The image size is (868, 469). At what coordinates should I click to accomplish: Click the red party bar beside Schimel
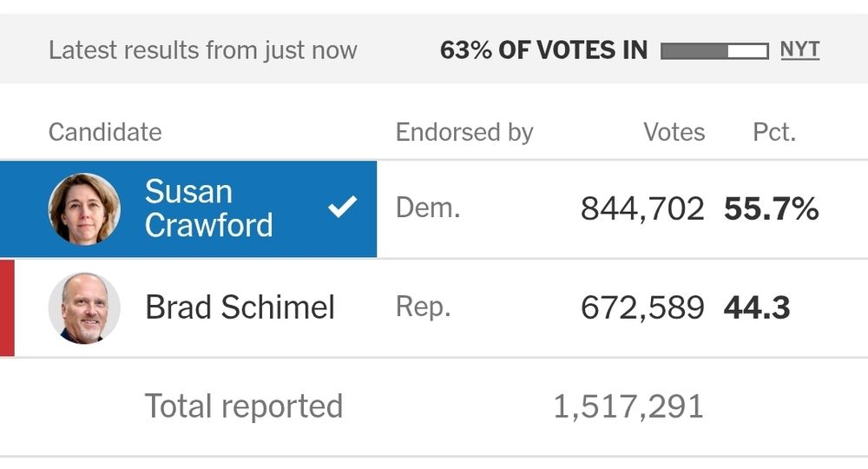click(x=7, y=307)
